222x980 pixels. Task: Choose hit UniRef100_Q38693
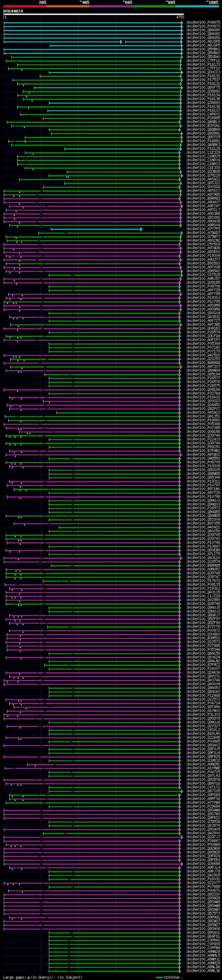pyautogui.click(x=203, y=103)
